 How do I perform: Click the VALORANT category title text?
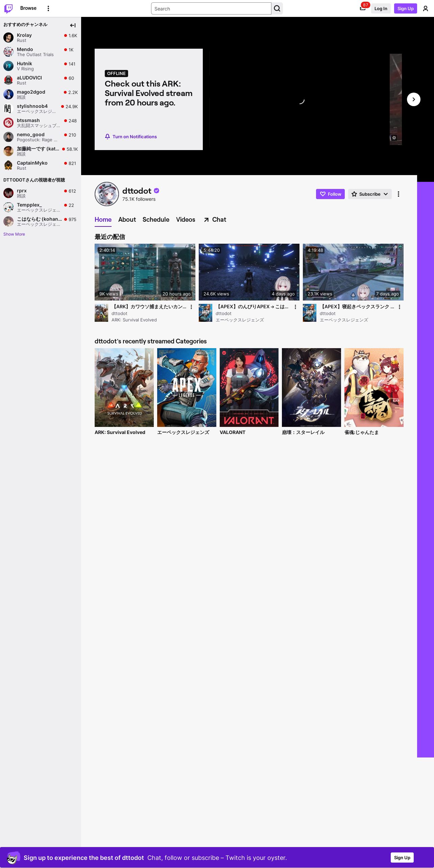tap(233, 432)
